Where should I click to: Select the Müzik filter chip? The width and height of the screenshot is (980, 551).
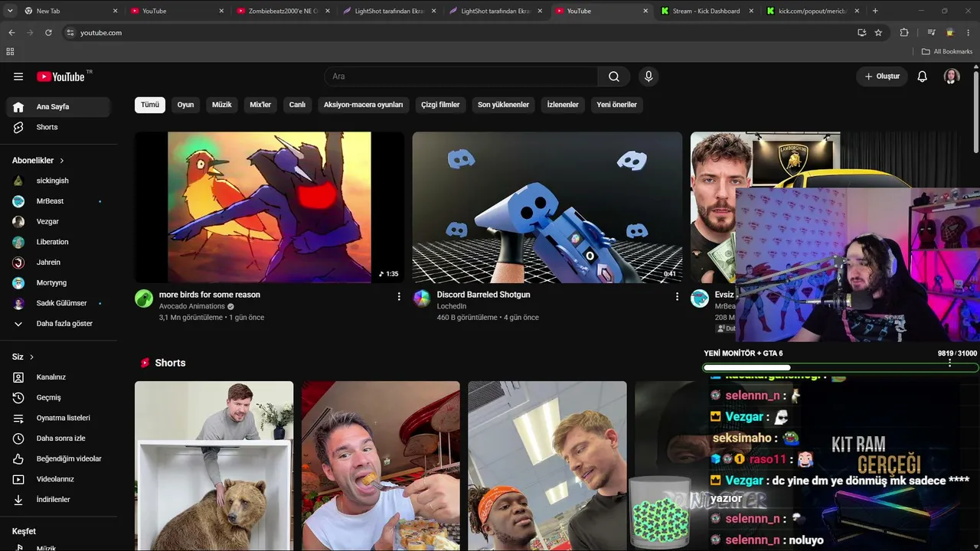point(222,105)
